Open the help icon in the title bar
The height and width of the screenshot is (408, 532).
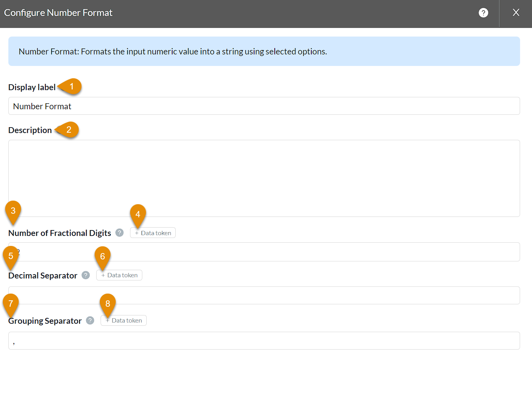pos(483,13)
